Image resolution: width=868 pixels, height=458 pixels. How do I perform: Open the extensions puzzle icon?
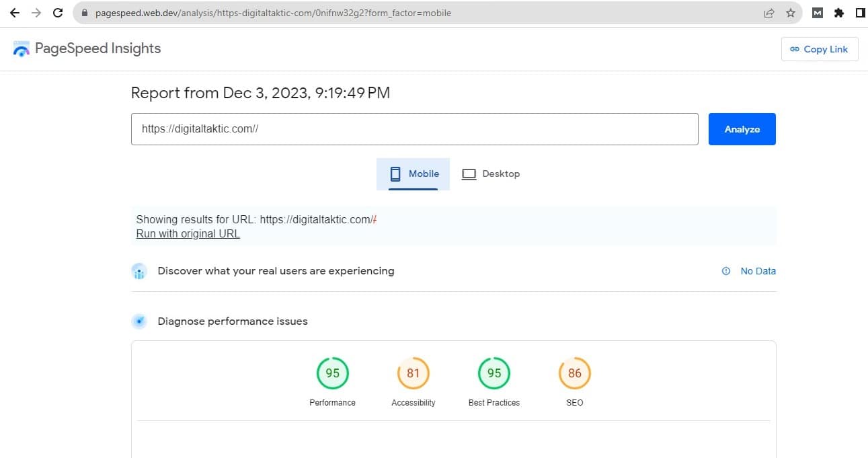[838, 13]
